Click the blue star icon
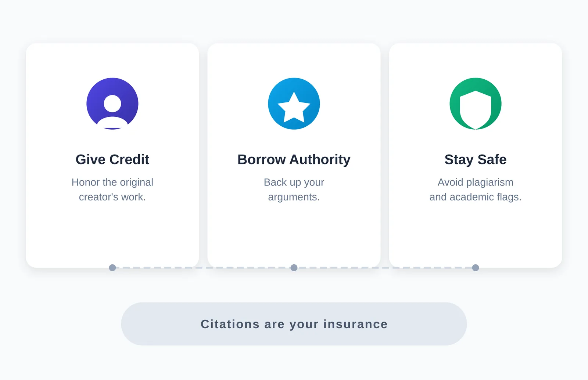 pos(294,104)
